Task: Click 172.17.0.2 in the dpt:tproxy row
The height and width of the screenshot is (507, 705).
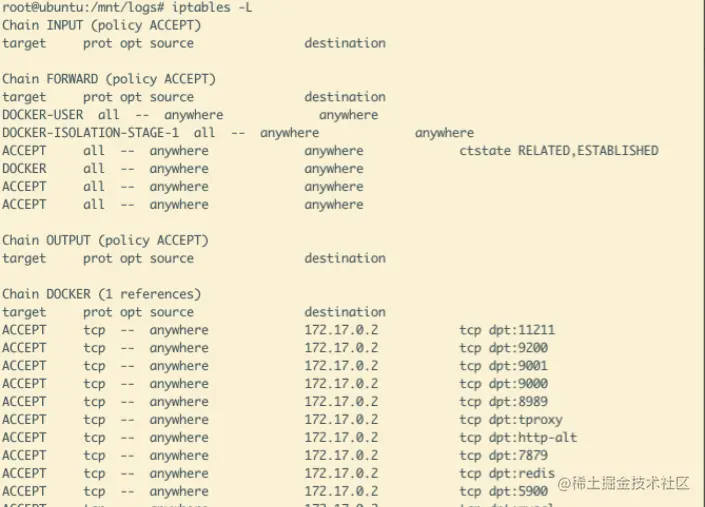Action: tap(341, 420)
